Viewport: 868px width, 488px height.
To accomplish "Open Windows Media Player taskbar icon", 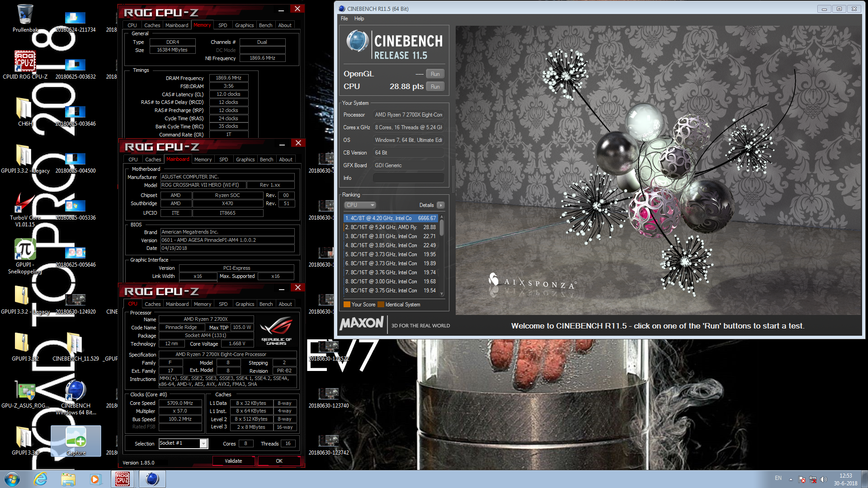I will click(x=95, y=479).
